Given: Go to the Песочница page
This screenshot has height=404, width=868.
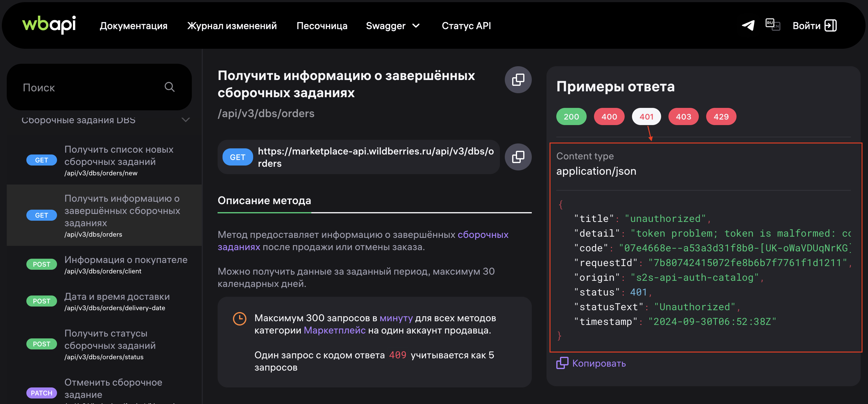Looking at the screenshot, I should 322,26.
